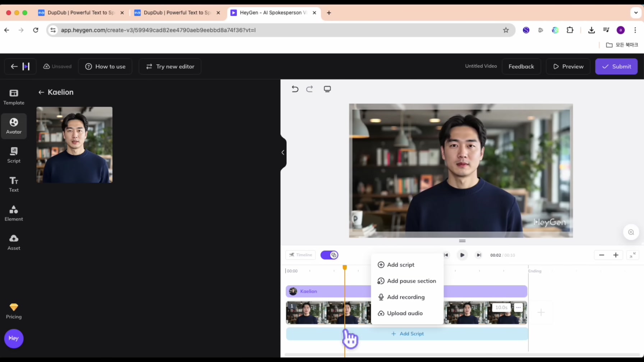Click the Unsaved cloud status
This screenshot has width=644, height=362.
(57, 67)
